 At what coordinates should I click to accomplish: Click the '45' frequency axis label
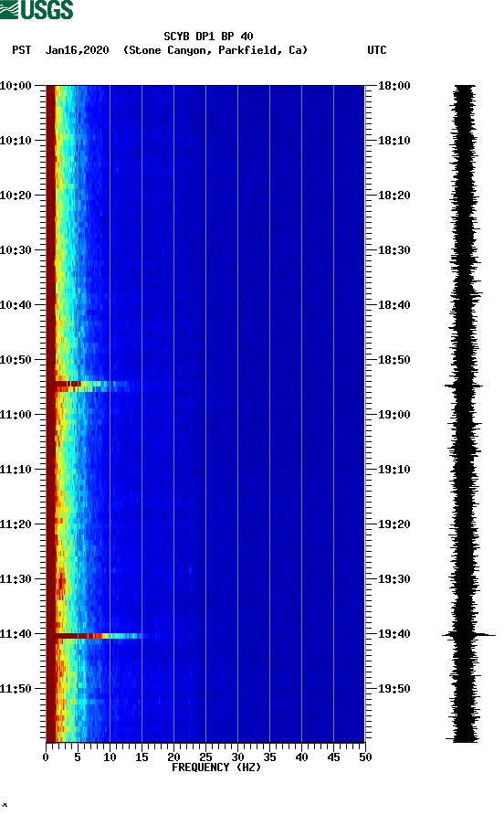point(333,757)
